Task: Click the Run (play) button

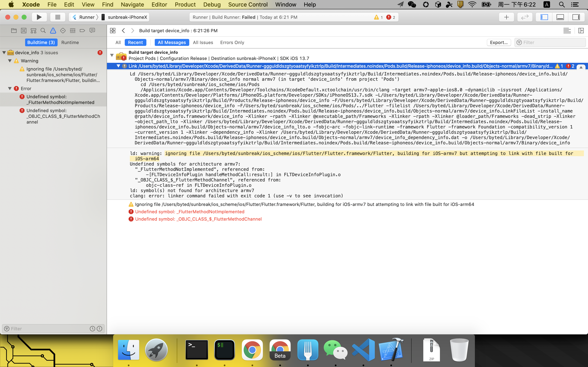Action: tap(39, 17)
